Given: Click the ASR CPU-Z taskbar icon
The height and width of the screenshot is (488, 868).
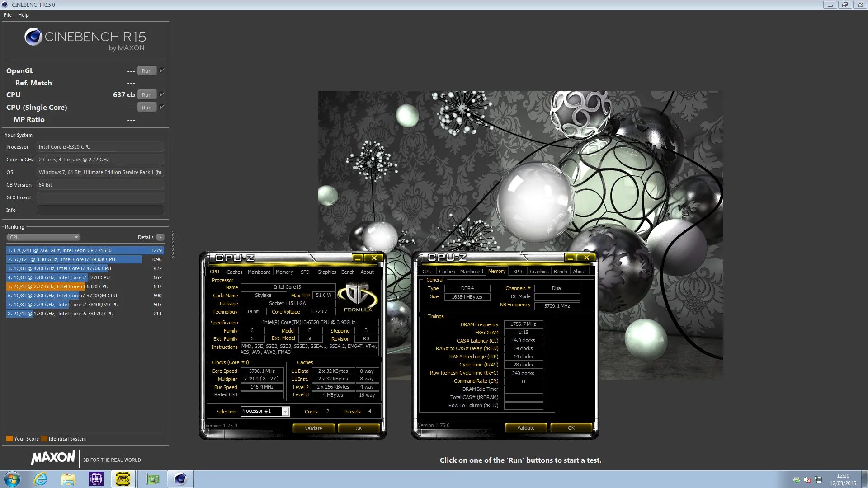Looking at the screenshot, I should (123, 479).
